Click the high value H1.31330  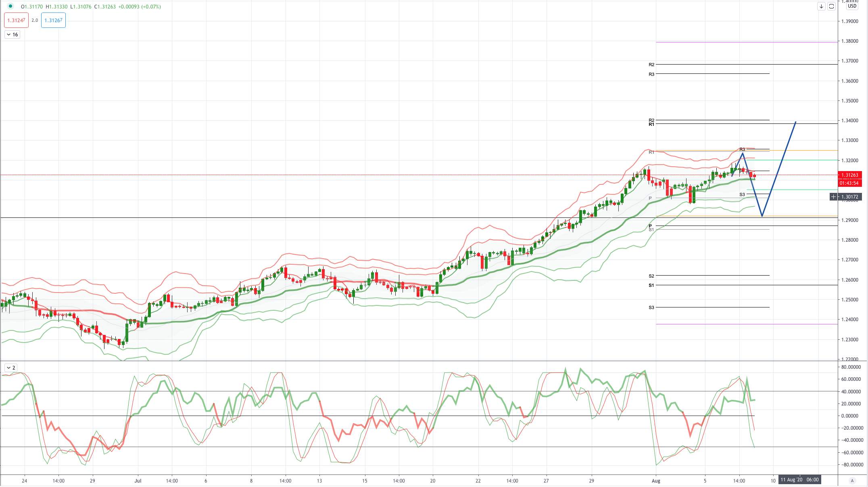pyautogui.click(x=56, y=6)
